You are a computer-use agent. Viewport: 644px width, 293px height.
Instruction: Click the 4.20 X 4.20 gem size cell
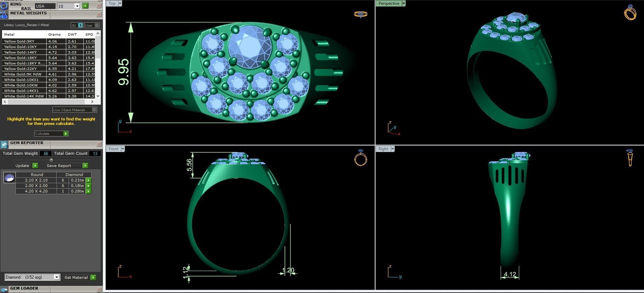tap(36, 191)
